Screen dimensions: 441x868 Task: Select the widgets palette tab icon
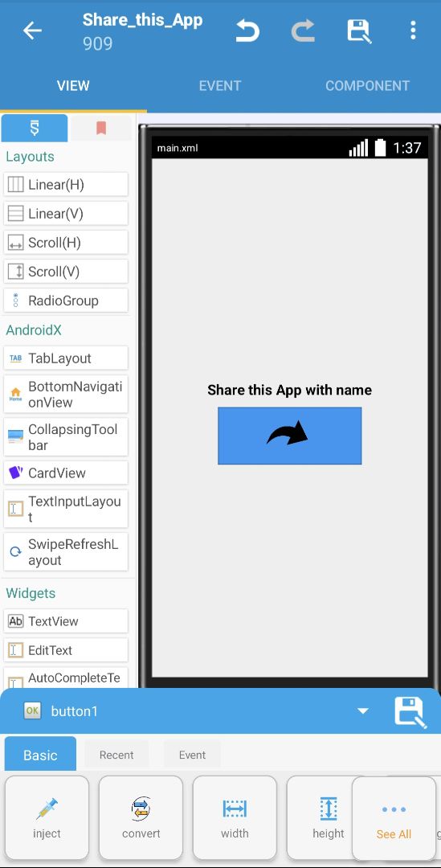pyautogui.click(x=35, y=129)
